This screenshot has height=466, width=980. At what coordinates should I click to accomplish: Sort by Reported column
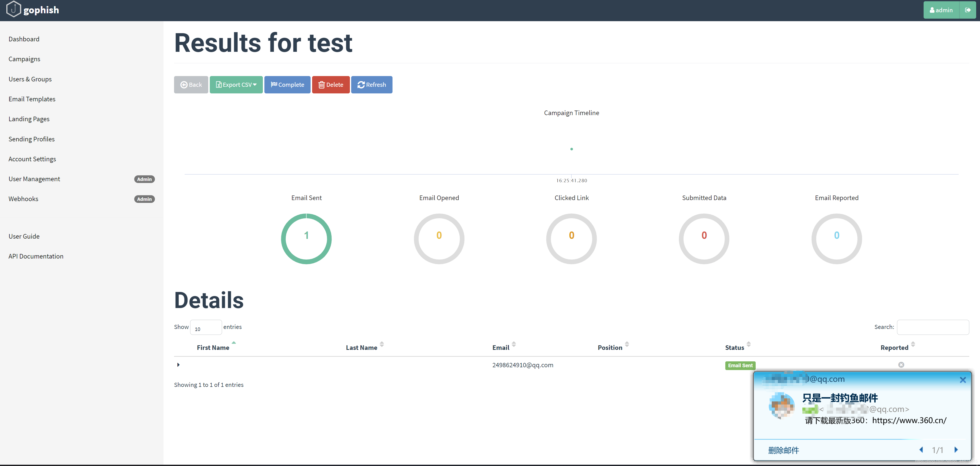pyautogui.click(x=894, y=348)
